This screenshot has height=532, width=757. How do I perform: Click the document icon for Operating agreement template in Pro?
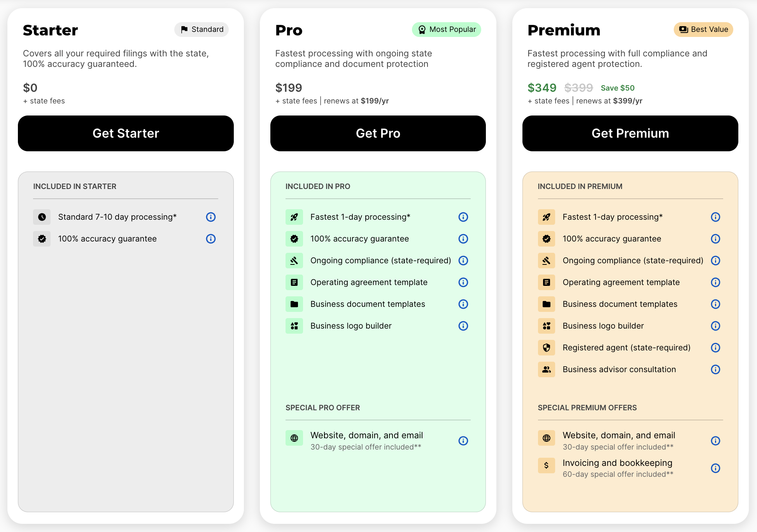pos(294,282)
